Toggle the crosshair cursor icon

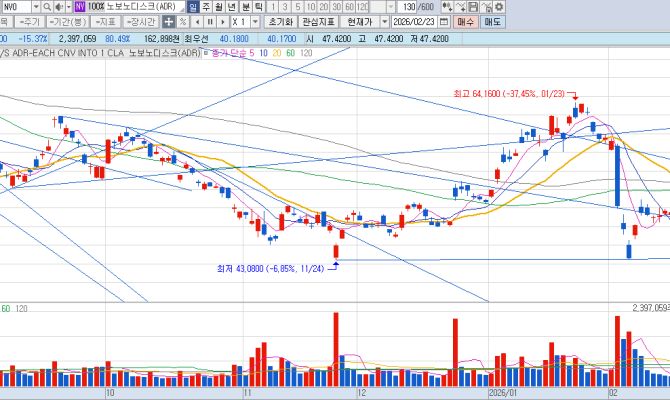[x=168, y=21]
